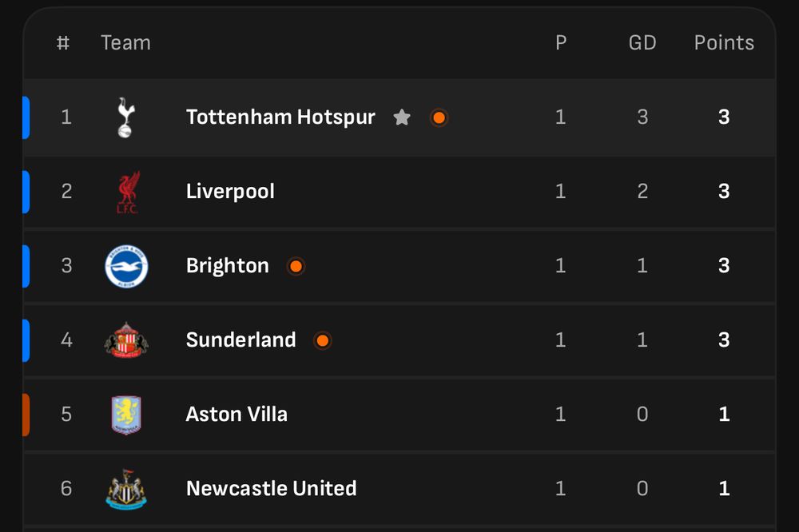This screenshot has height=532, width=799.
Task: Click the Newcastle United club crest
Action: coord(126,489)
